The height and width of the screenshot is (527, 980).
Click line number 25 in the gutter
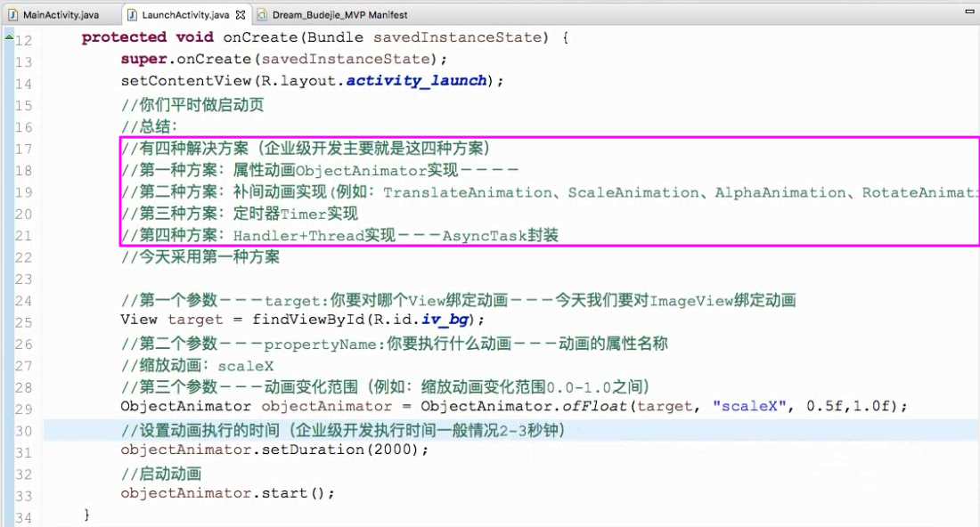[23, 323]
